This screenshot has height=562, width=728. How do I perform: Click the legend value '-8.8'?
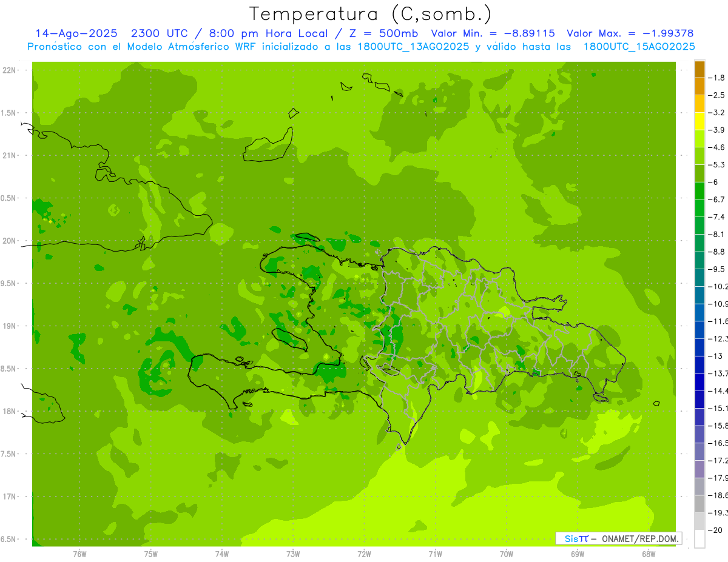[x=716, y=252]
